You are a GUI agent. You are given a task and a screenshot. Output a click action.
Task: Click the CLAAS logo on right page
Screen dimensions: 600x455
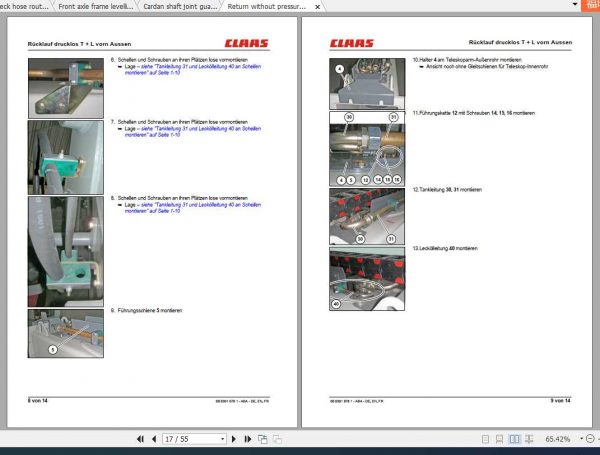[352, 43]
